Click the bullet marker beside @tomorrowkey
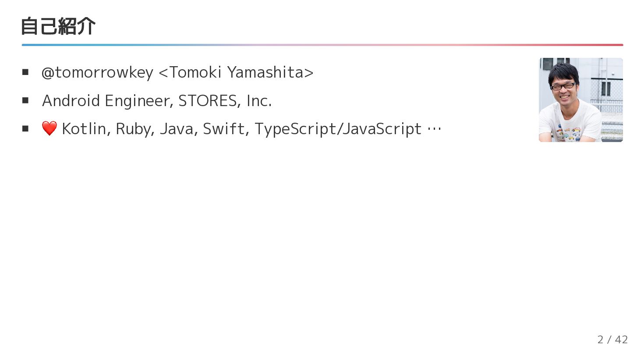This screenshot has width=644, height=363. click(25, 72)
